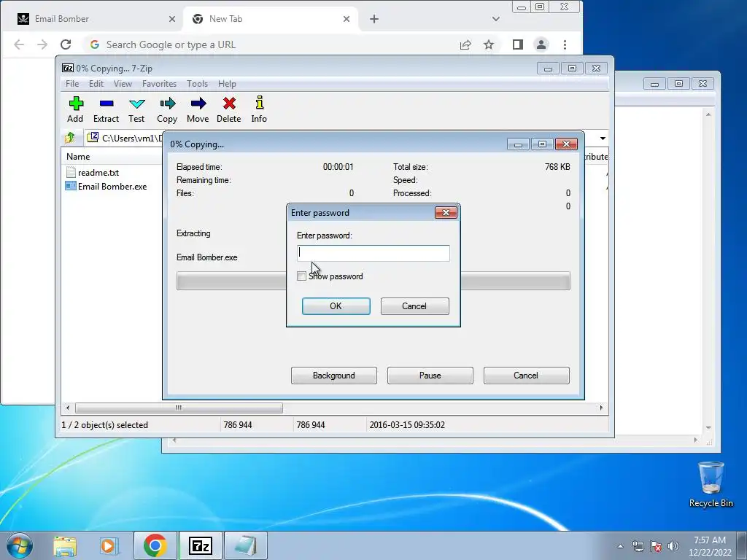Click the horizontal scrollbar thumb in 7-Zip

(179, 408)
